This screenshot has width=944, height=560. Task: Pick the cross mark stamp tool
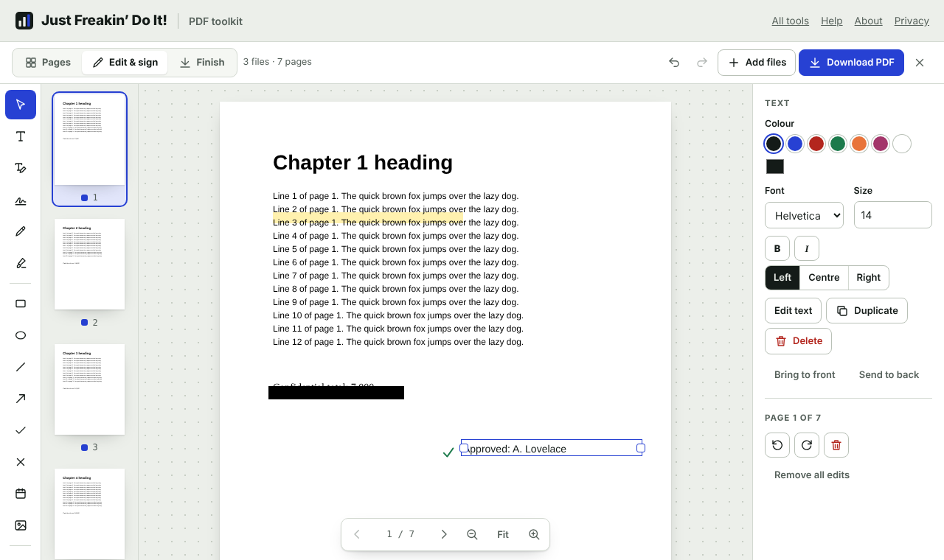point(21,462)
